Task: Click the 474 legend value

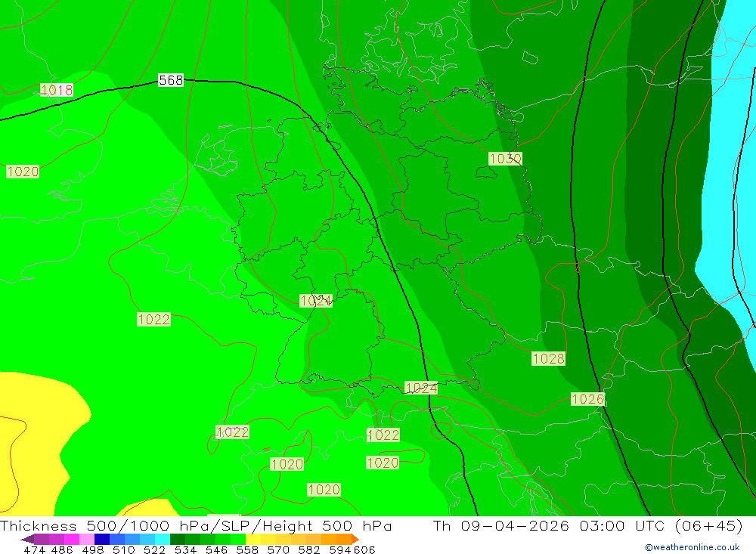Action: pos(34,549)
